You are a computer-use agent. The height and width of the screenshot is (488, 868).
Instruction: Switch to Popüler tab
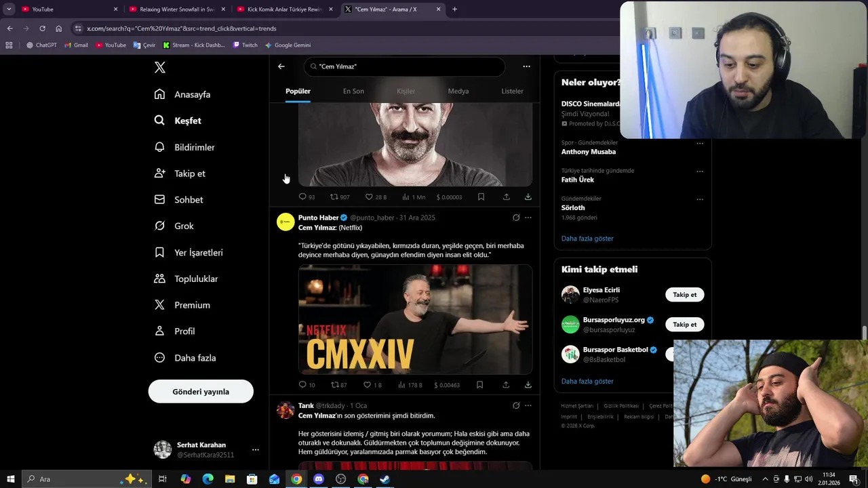(x=298, y=91)
